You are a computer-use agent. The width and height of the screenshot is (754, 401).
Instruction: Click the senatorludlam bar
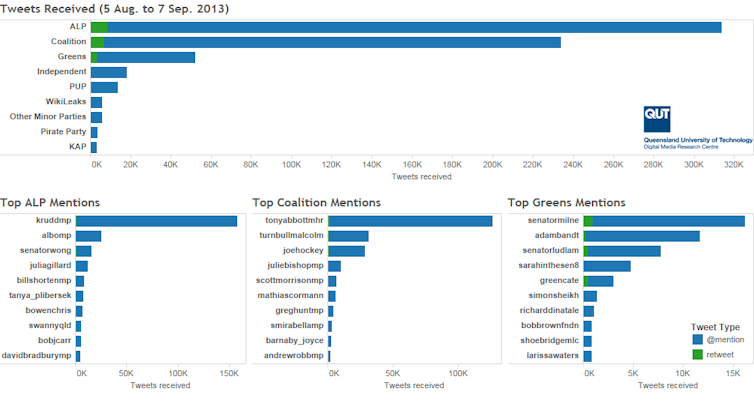622,251
